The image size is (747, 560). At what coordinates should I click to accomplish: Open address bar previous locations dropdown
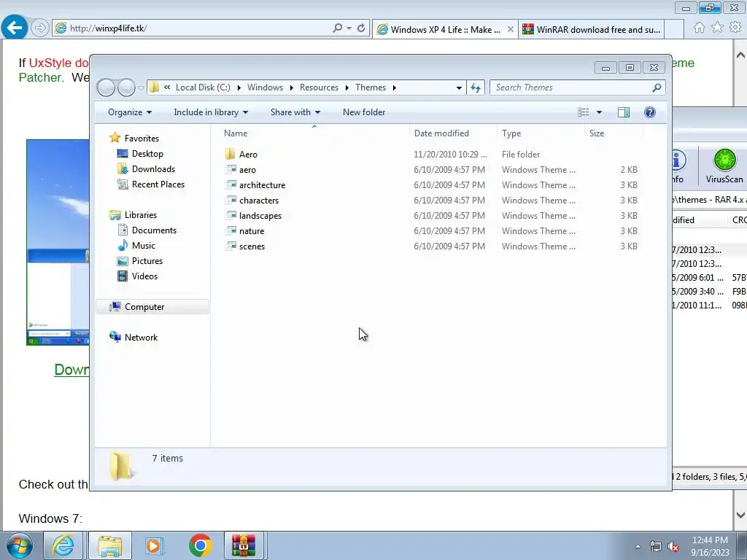(459, 87)
